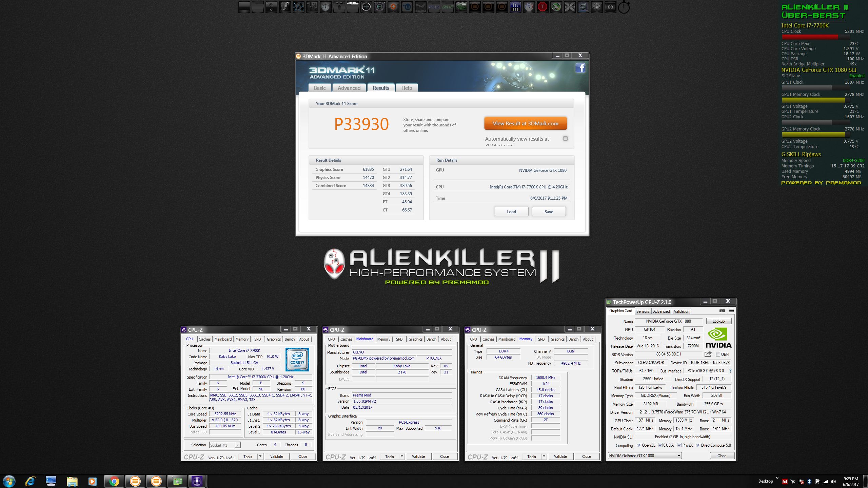Switch to the Advanced tab in 3DMark 11
This screenshot has width=868, height=488.
click(x=349, y=88)
